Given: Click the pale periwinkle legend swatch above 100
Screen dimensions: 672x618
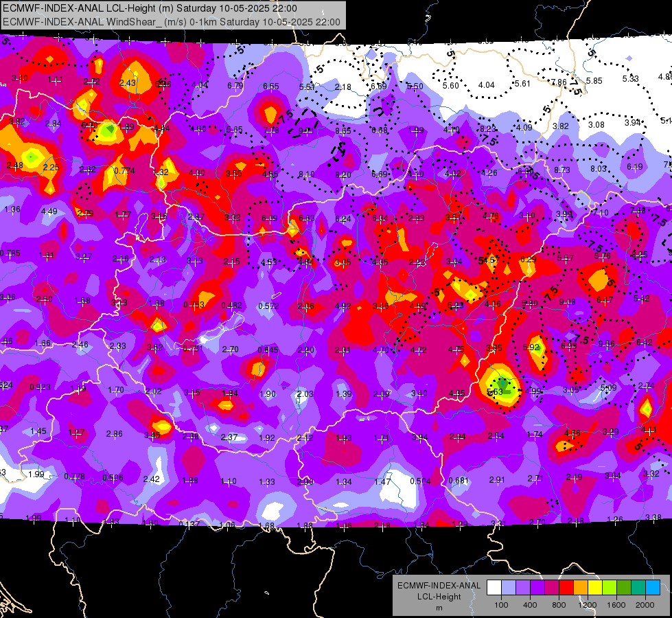Looking at the screenshot, I should tap(508, 587).
